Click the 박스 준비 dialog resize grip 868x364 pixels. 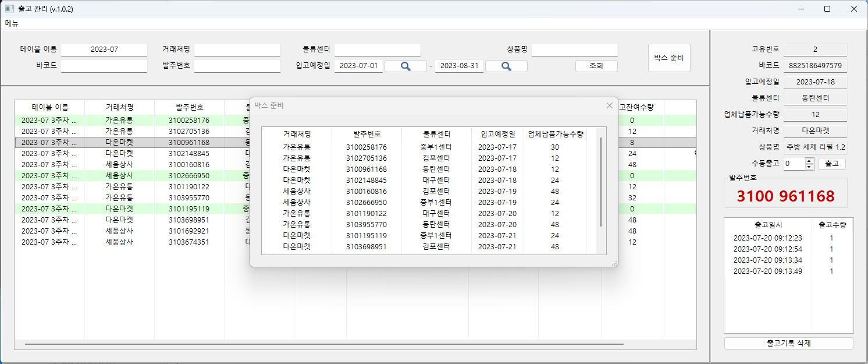tap(614, 263)
